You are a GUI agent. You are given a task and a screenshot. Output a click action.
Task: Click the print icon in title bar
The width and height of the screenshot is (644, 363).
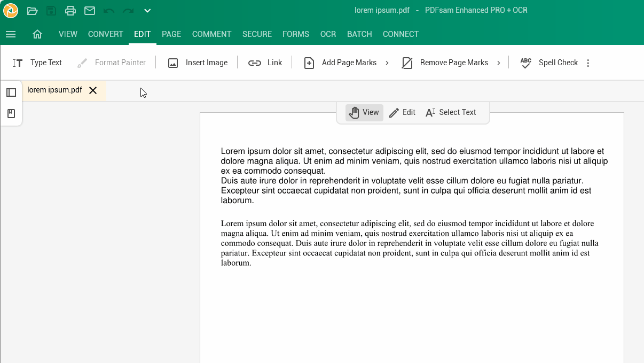pos(70,11)
